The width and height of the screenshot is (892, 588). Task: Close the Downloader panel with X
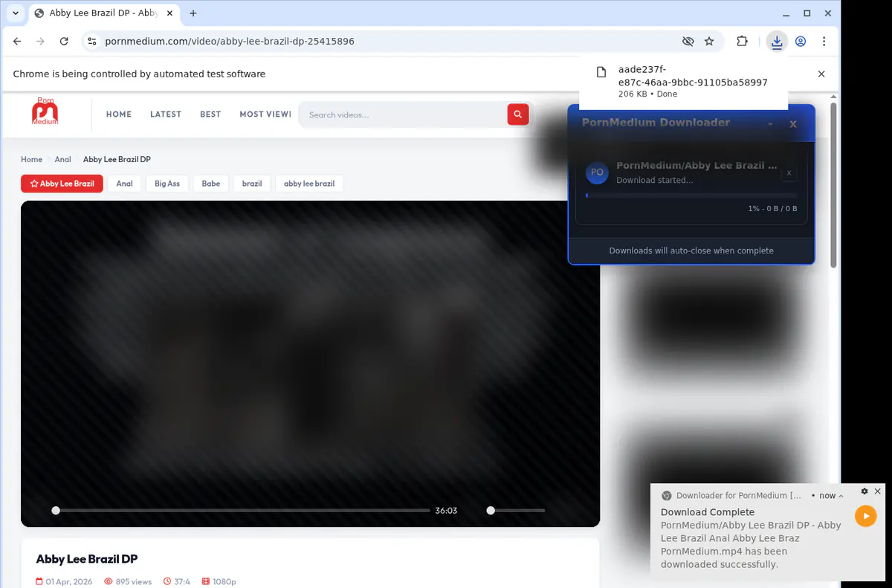pyautogui.click(x=793, y=123)
